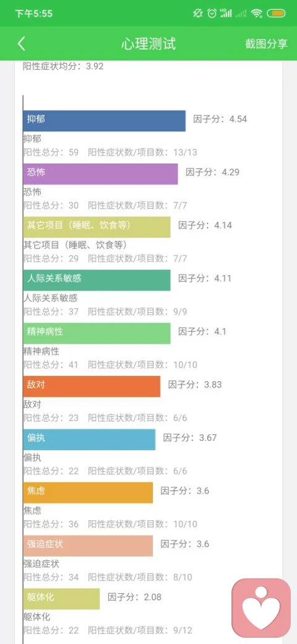
Task: Tap the Wi-Fi status bar icon
Action: [x=257, y=14]
